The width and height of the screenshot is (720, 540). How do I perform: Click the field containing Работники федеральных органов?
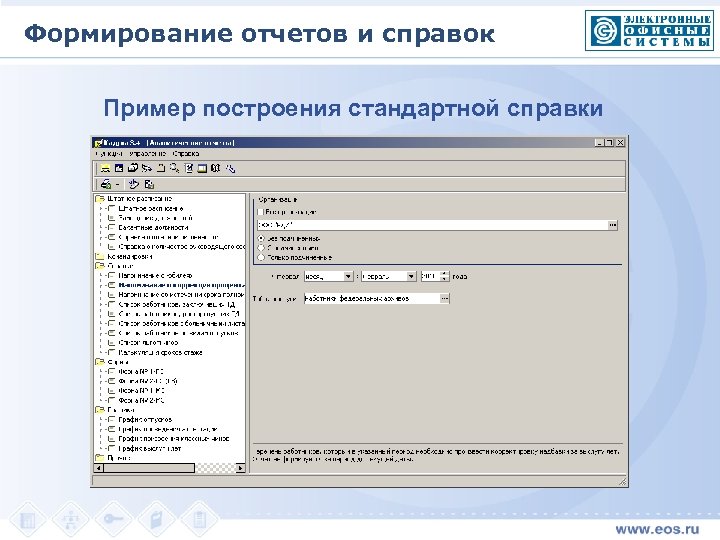(372, 298)
